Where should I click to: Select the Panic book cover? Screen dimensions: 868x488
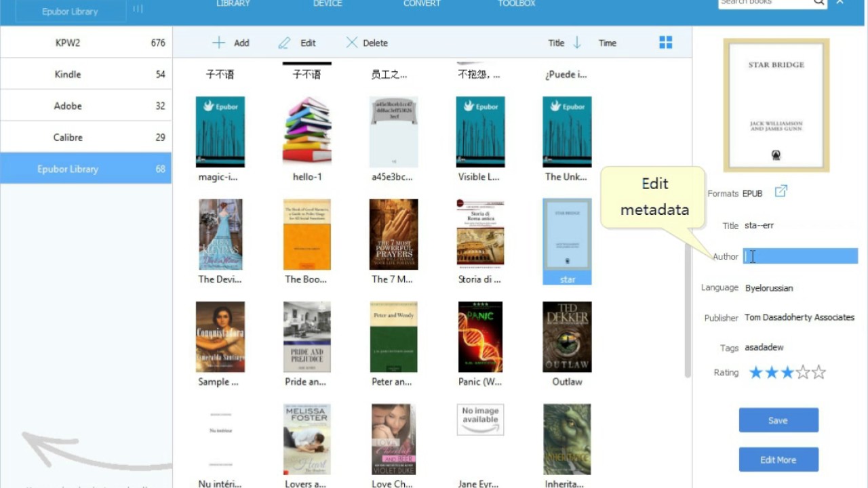pos(481,337)
